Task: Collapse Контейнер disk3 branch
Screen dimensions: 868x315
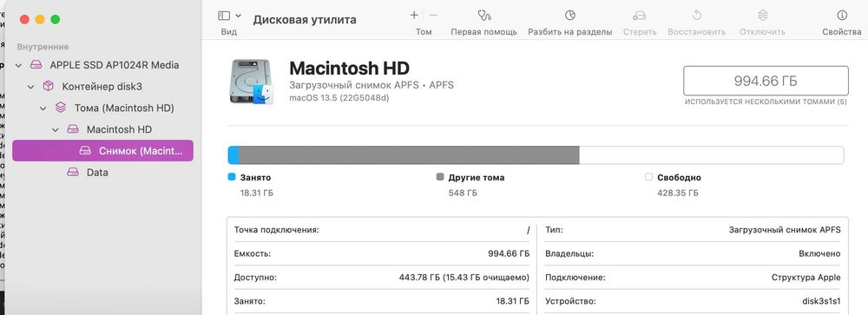Action: tap(31, 87)
